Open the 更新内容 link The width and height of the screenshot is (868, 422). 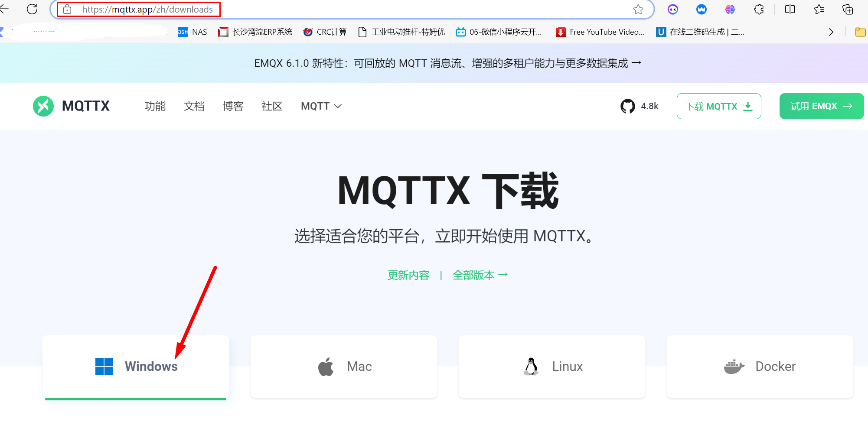pyautogui.click(x=408, y=275)
